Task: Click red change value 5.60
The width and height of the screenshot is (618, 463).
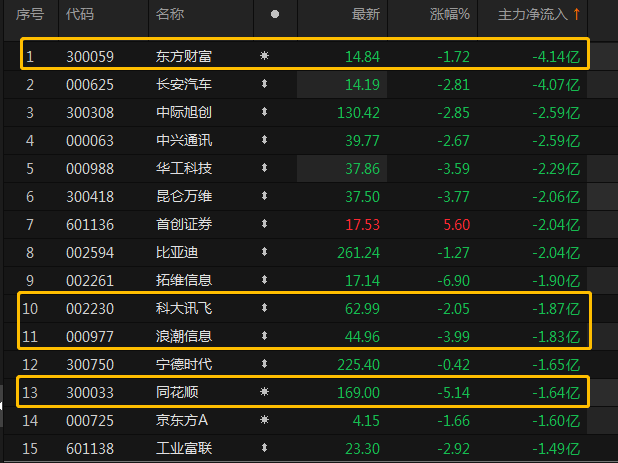Action: 456,225
